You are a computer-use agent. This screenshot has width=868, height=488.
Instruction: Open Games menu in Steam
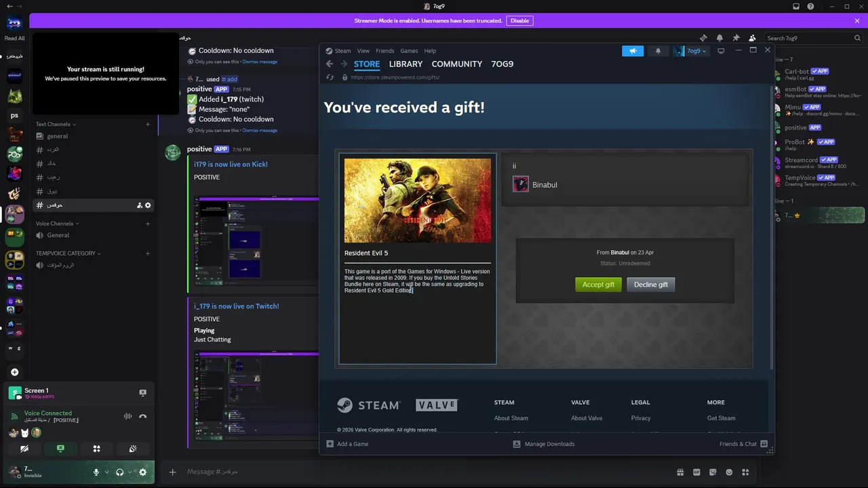(409, 51)
